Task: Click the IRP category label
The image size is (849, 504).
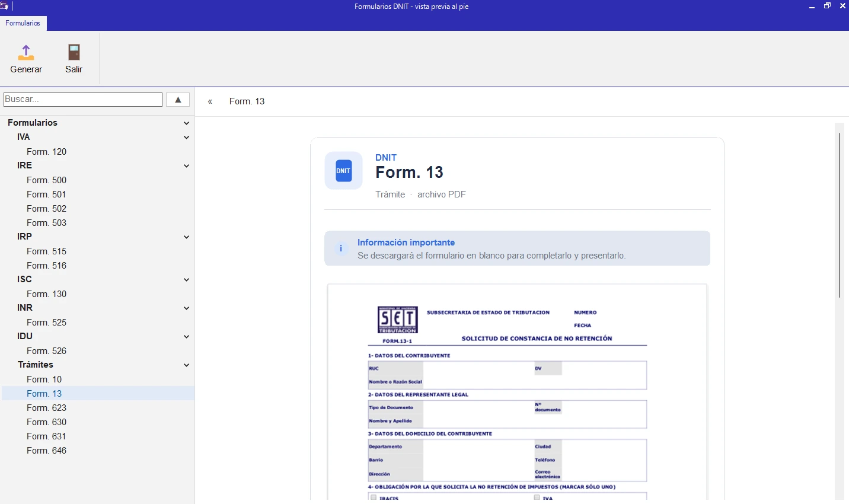Action: click(x=25, y=237)
